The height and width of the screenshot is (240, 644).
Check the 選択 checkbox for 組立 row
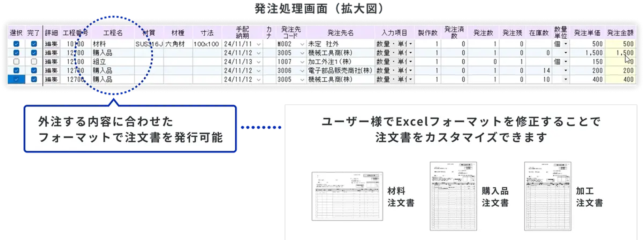click(x=16, y=62)
